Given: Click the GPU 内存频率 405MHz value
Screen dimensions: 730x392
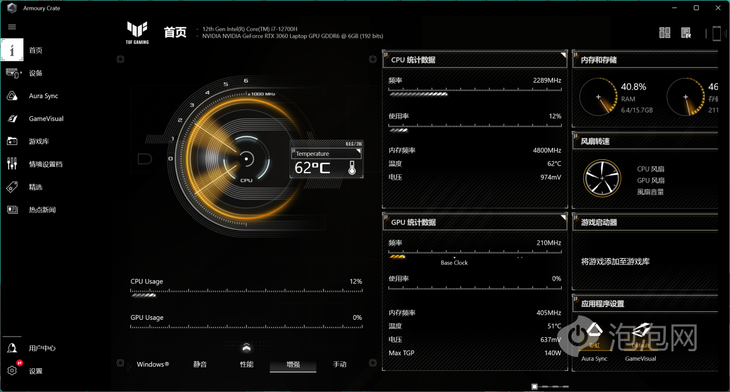Looking at the screenshot, I should [x=549, y=313].
